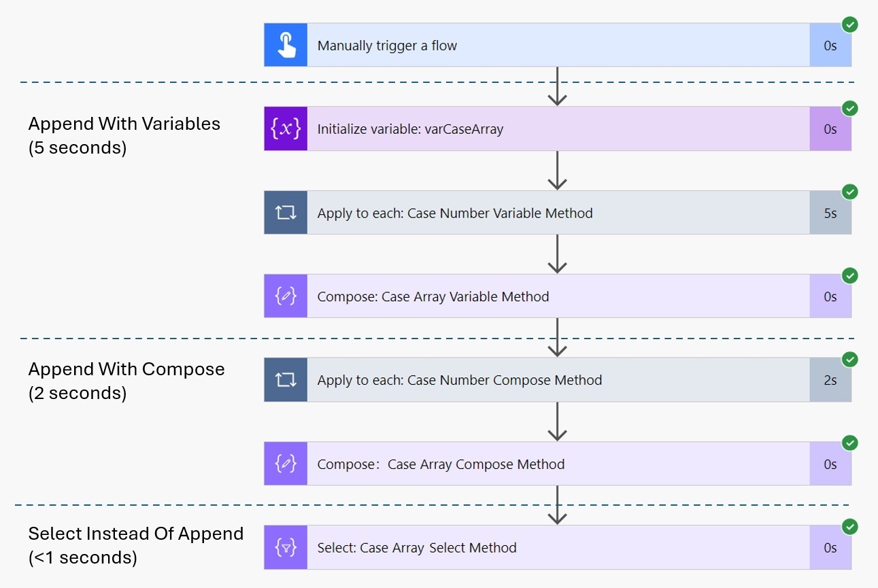Open 'Initialize variable: varCaseArray' action

pos(410,129)
